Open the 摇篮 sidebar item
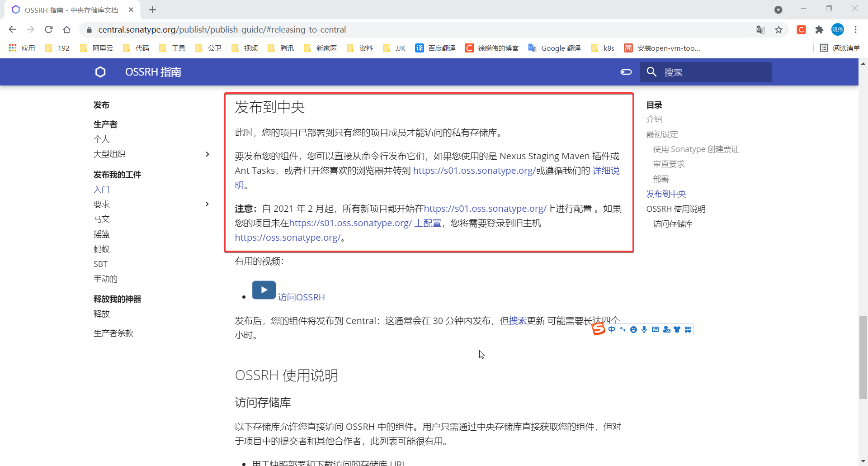Screen dimensions: 868x466 click(x=102, y=234)
